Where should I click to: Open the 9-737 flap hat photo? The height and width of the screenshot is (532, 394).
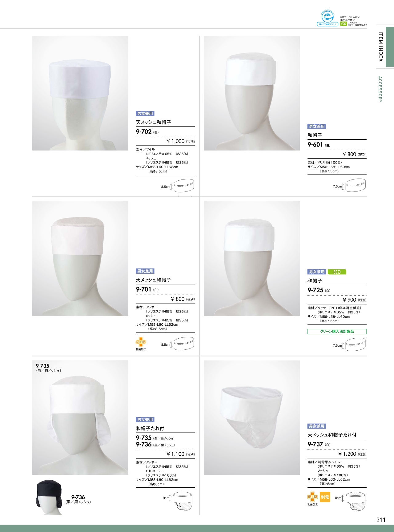(x=252, y=417)
